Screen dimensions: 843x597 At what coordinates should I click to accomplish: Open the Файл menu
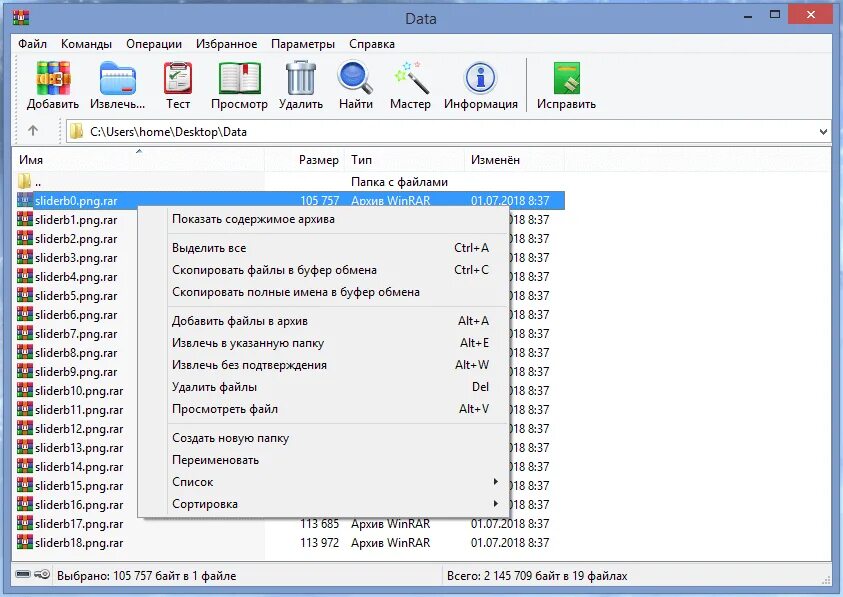(x=34, y=44)
